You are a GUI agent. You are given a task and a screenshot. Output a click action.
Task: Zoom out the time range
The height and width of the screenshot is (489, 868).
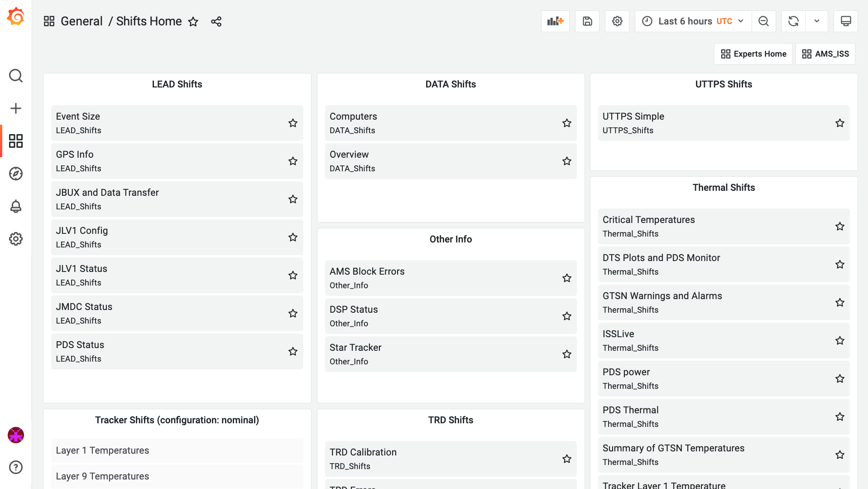(763, 21)
